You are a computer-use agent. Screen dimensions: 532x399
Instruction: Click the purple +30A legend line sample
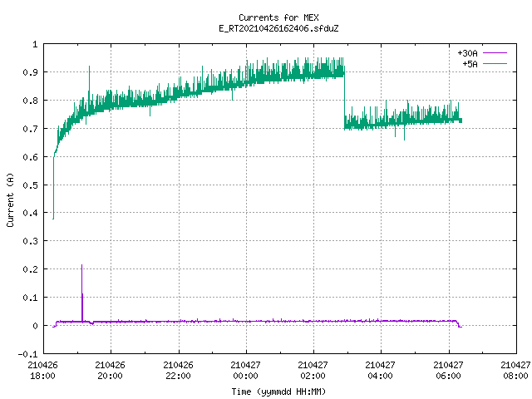495,53
